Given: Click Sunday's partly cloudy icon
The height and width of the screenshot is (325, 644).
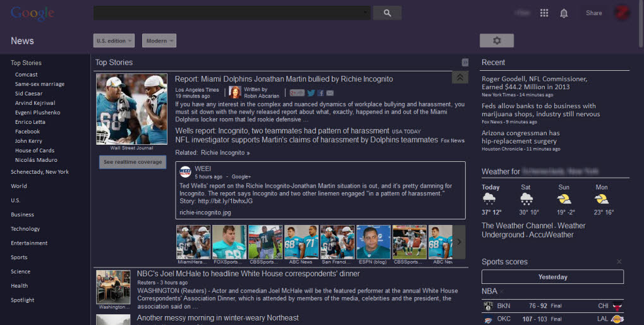Looking at the screenshot, I should point(564,199).
